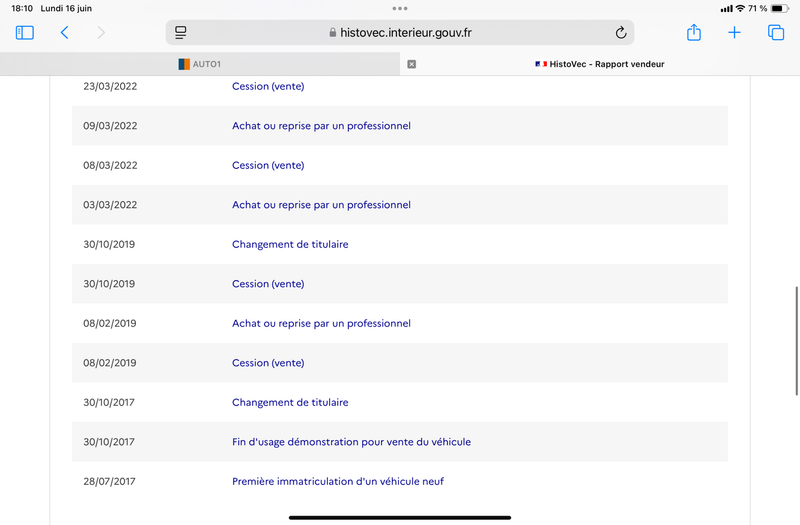
Task: Open the page reader/format menu icon
Action: coord(181,33)
